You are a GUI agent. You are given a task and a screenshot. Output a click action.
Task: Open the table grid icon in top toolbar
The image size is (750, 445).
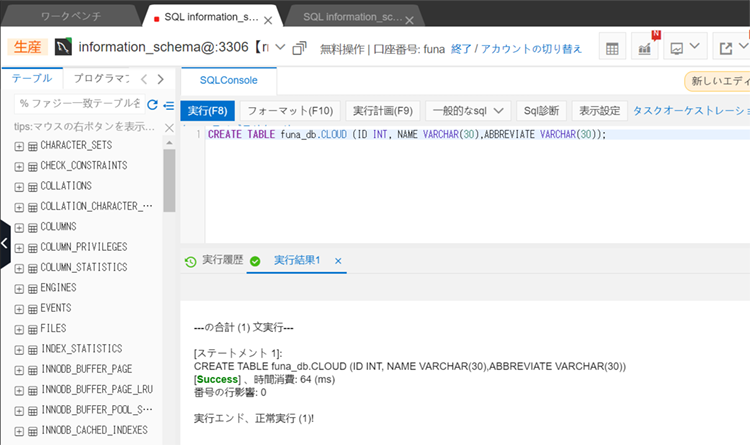pos(612,48)
